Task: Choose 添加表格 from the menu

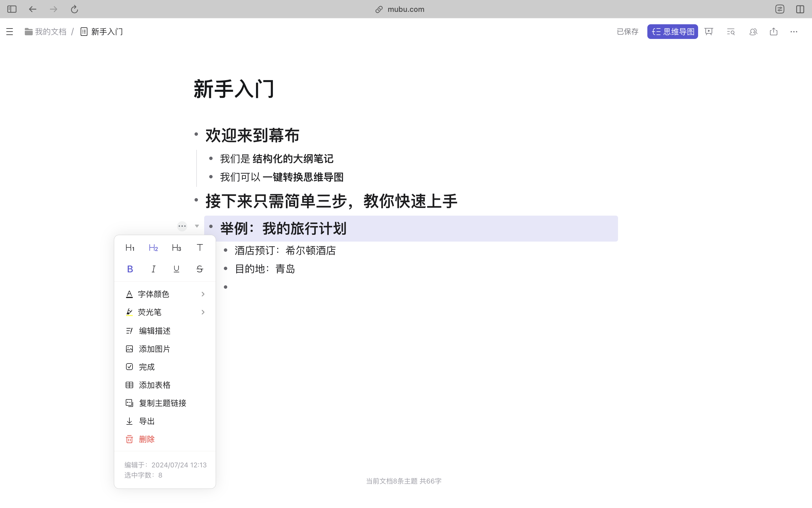Action: pos(165,385)
